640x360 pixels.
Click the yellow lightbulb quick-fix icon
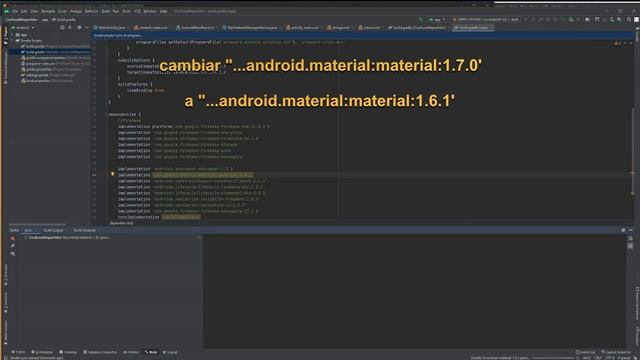coord(113,174)
